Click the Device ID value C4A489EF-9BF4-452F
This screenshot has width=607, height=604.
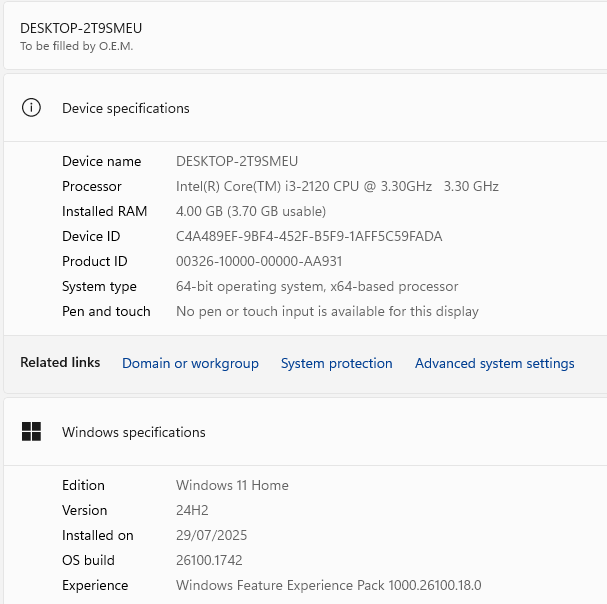pos(309,236)
